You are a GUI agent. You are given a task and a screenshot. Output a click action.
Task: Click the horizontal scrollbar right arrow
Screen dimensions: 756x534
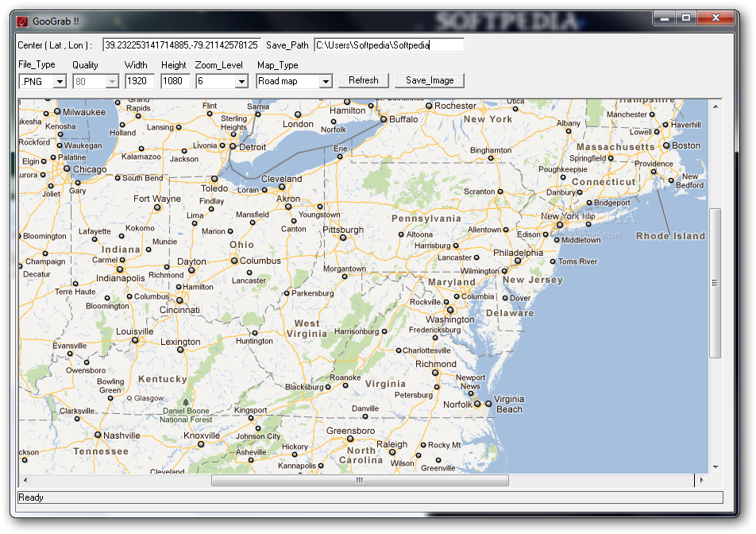pos(701,480)
